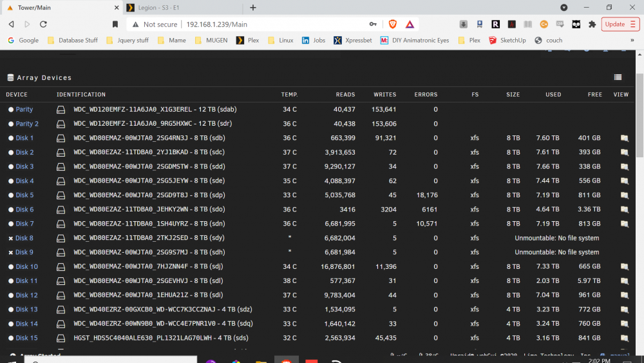Screen dimensions: 644x363
Task: Click the 10,571 errors value for Disk 7
Action: click(x=427, y=224)
